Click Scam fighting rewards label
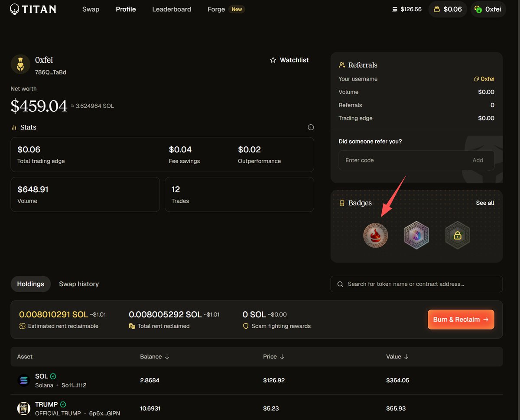This screenshot has width=520, height=420. coord(281,326)
